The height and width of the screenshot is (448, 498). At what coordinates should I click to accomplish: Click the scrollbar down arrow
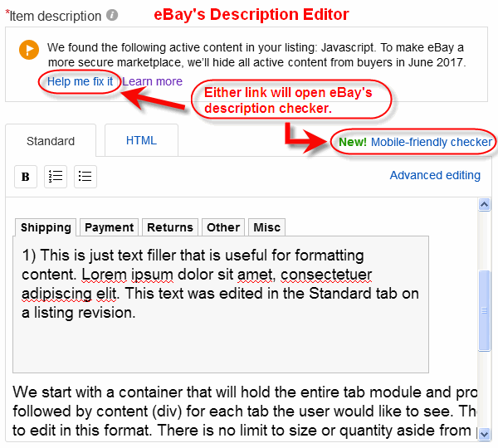point(485,434)
